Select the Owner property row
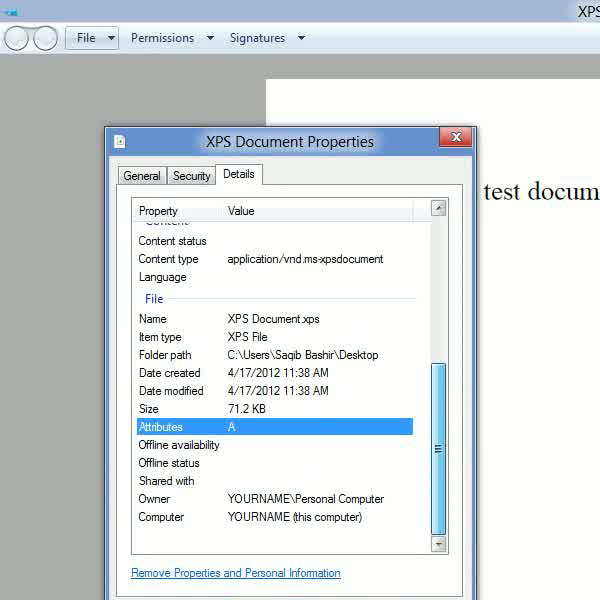 pyautogui.click(x=275, y=499)
